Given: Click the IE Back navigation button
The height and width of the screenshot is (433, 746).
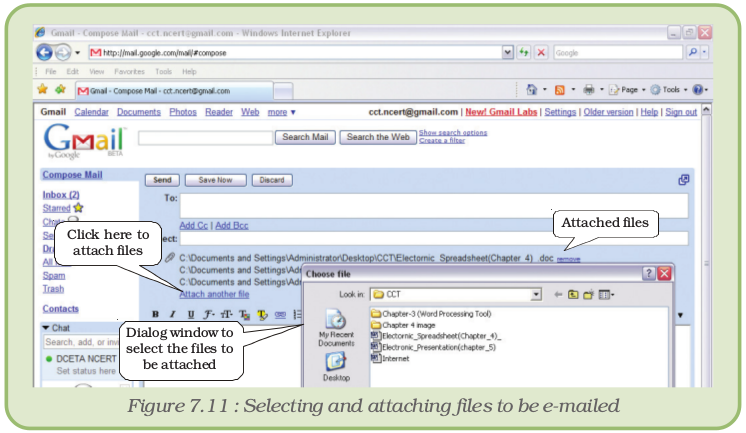Looking at the screenshot, I should [x=44, y=52].
